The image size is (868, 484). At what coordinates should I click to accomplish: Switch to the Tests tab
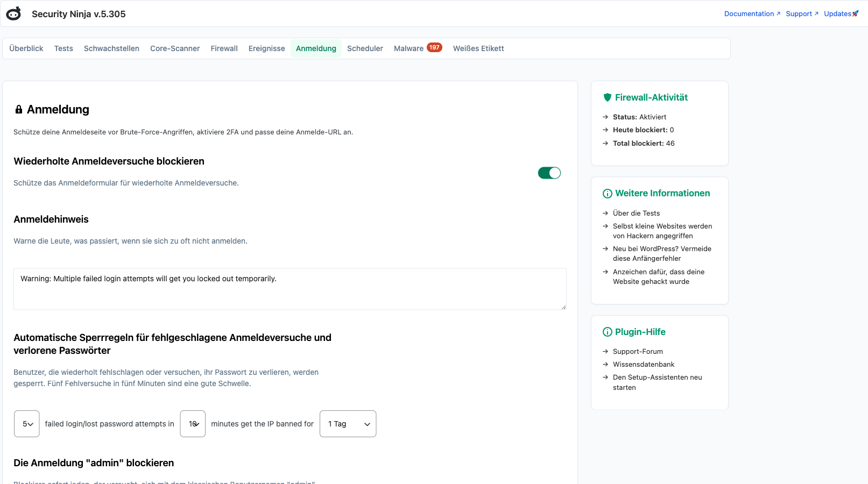click(63, 48)
